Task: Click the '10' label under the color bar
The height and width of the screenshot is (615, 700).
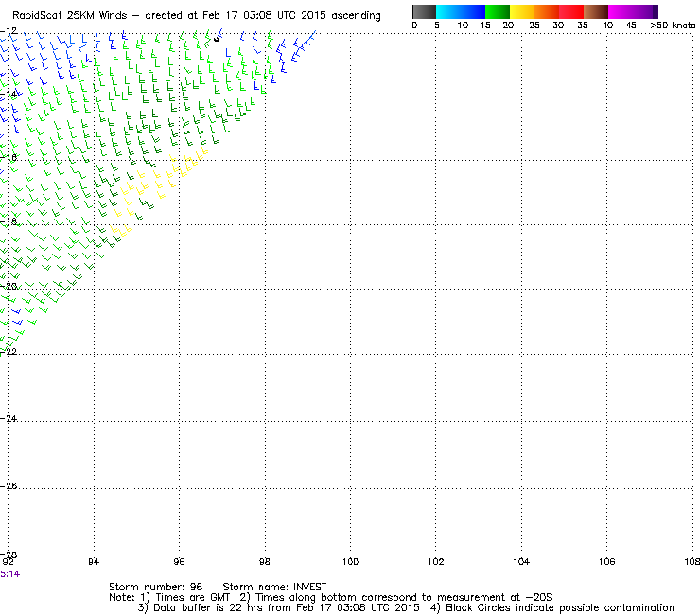Action: click(463, 26)
